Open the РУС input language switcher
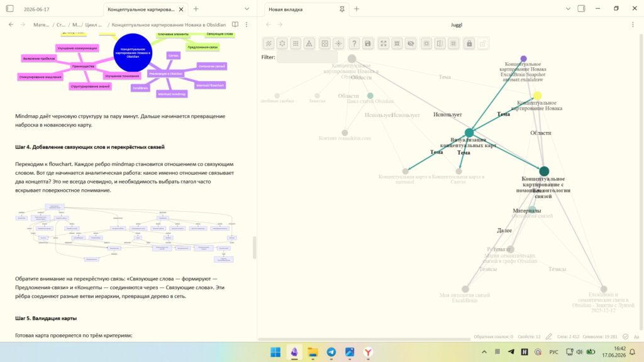This screenshot has width=644, height=362. tap(553, 352)
